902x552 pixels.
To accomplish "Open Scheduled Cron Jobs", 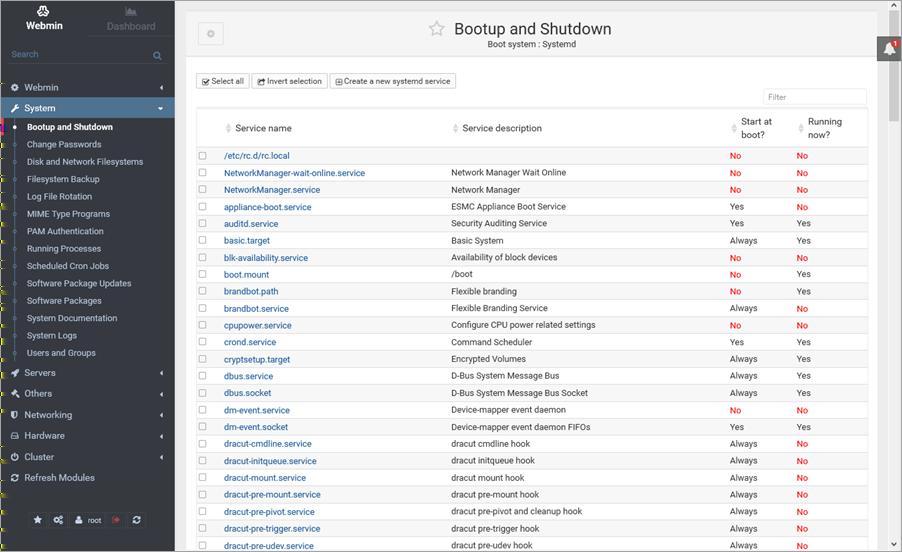I will (x=68, y=266).
